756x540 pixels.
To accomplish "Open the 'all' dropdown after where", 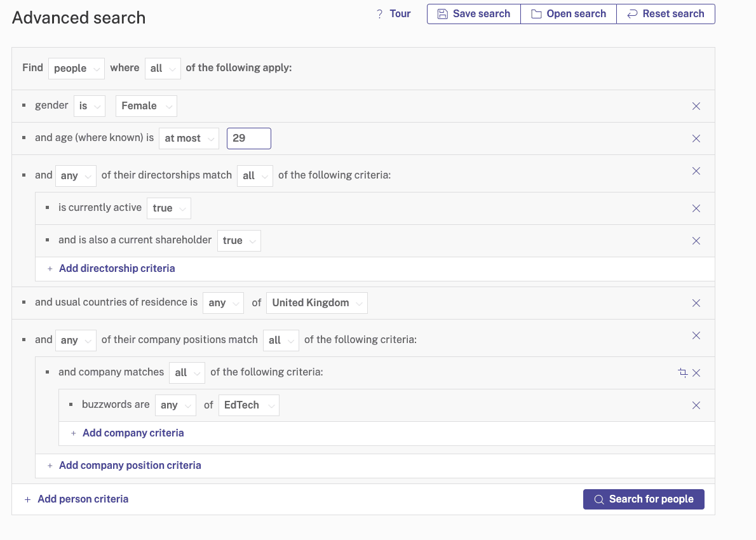I will 163,69.
